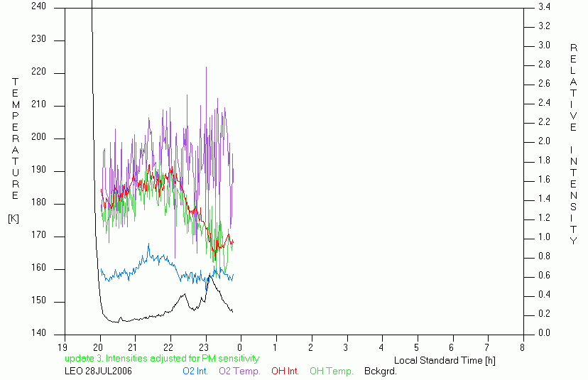Screen dimensions: 588x380
Task: Click the 0.0 intensity tick label
Action: 544,332
